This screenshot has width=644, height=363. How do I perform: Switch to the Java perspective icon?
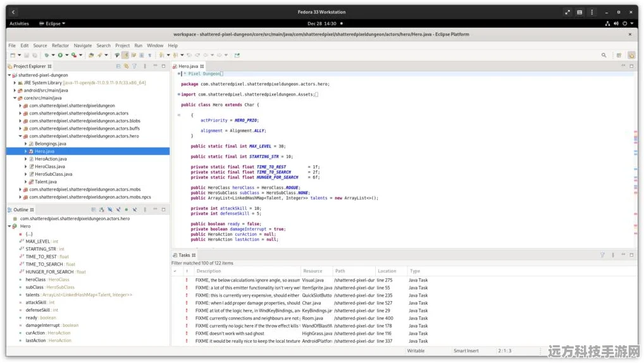point(631,55)
